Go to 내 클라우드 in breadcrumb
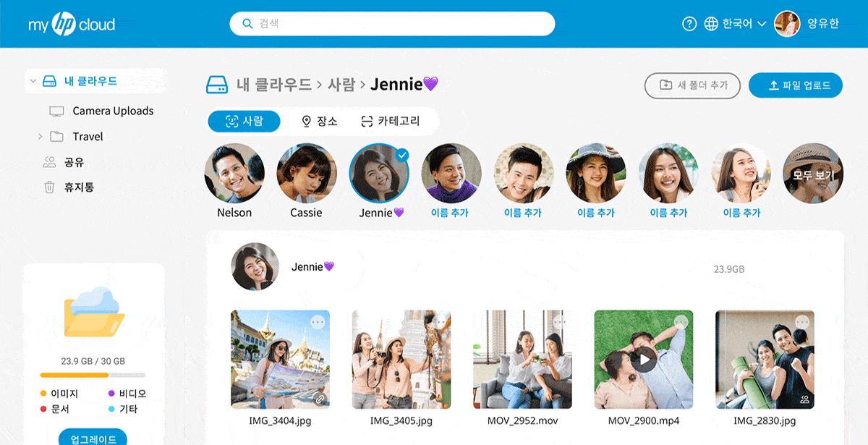The image size is (868, 445). coord(273,85)
